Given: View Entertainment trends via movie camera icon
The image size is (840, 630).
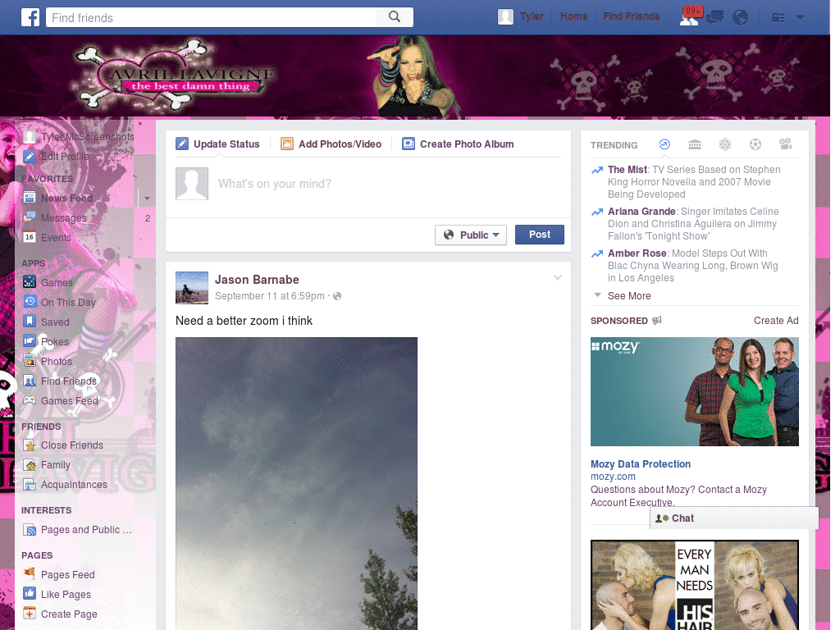Looking at the screenshot, I should 785,144.
